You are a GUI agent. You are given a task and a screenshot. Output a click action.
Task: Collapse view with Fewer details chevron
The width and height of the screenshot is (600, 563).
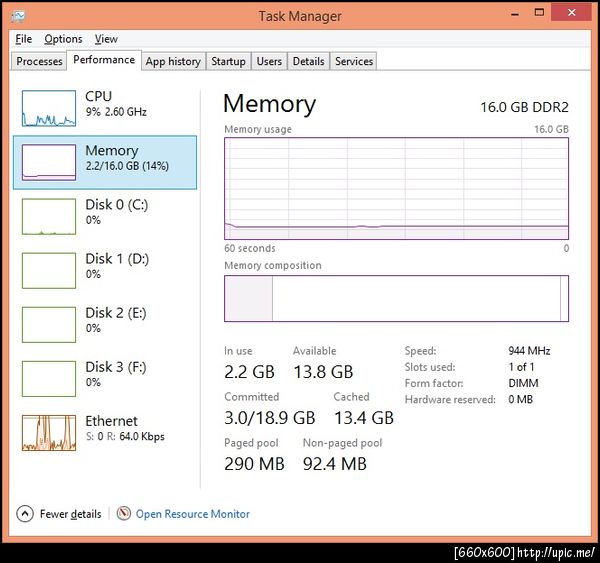pyautogui.click(x=25, y=514)
